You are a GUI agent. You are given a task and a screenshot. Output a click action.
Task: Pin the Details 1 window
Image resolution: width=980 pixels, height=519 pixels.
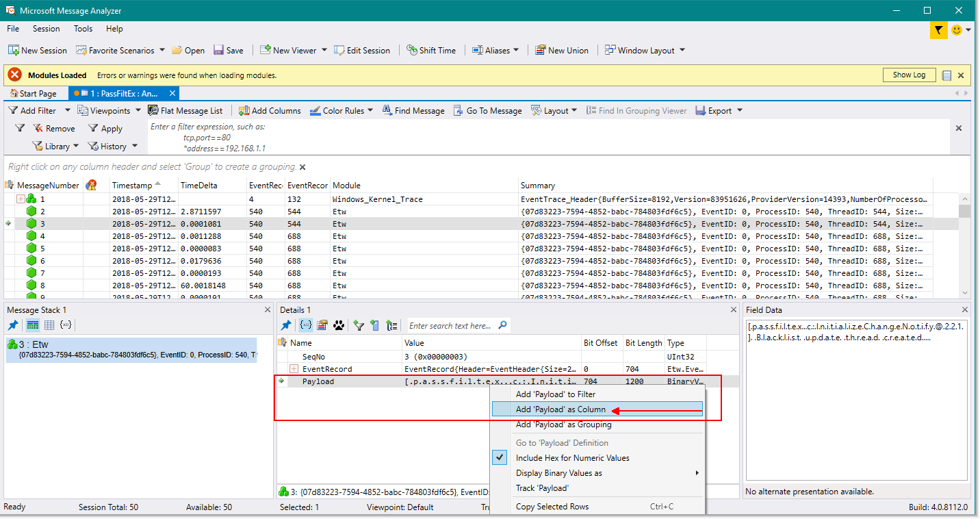[x=287, y=325]
